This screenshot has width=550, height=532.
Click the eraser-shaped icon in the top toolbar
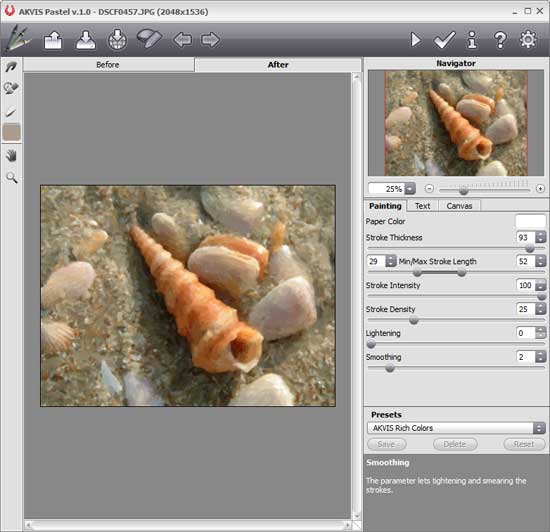click(x=149, y=39)
